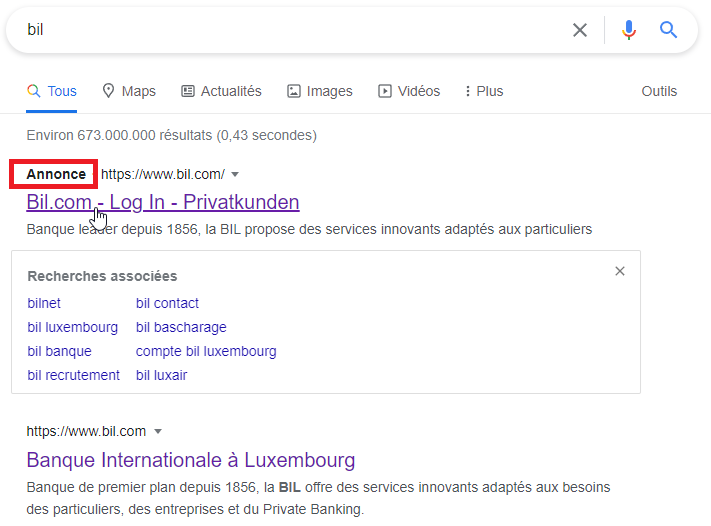Expand the Plus more options menu
Image resolution: width=711 pixels, height=526 pixels.
(484, 91)
